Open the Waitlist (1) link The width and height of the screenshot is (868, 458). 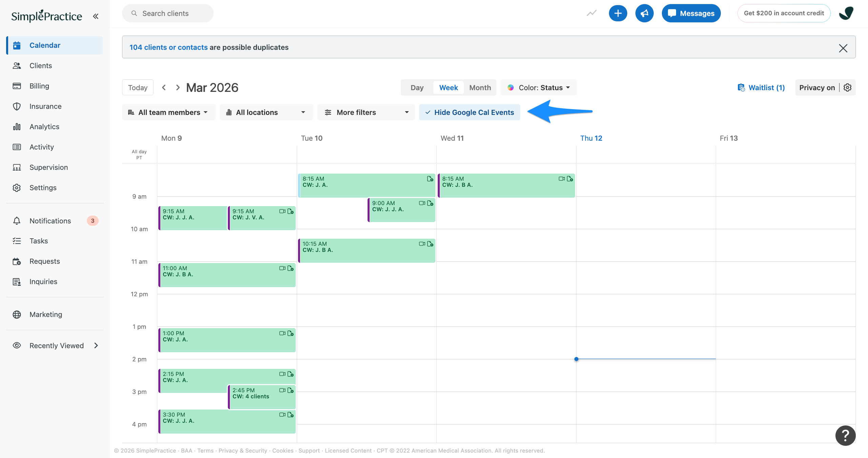[761, 87]
